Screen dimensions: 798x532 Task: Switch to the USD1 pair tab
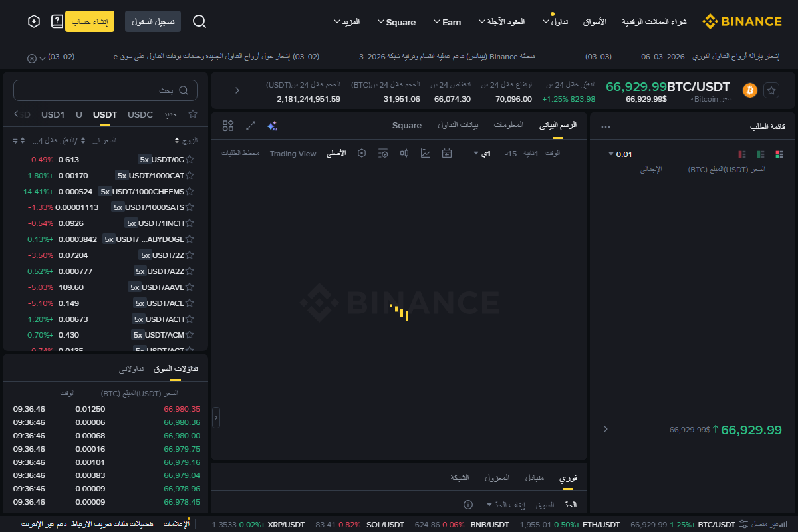pos(53,114)
